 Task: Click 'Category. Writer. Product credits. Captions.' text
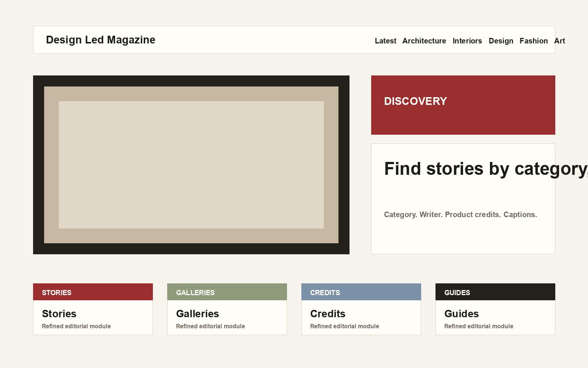click(x=460, y=215)
